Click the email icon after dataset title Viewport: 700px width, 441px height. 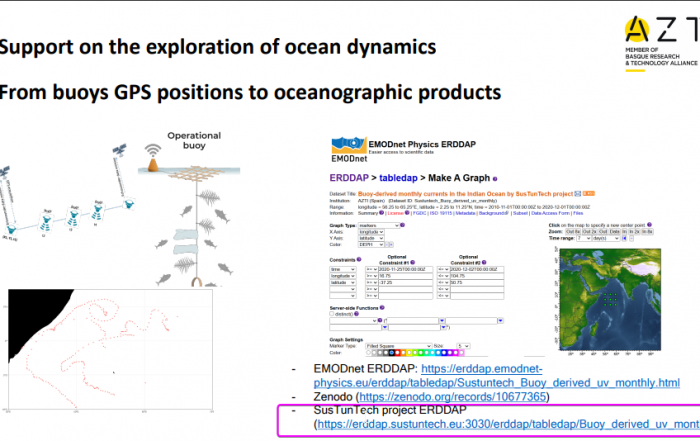578,194
